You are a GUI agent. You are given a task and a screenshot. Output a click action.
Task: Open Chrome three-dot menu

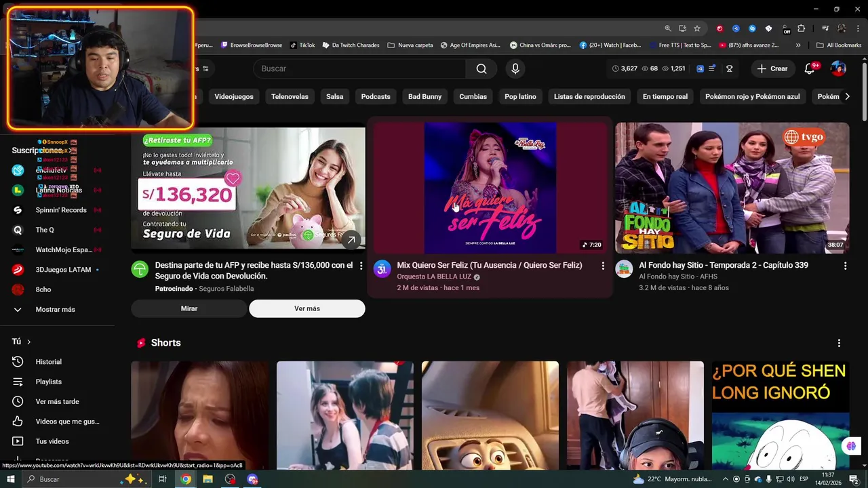click(857, 28)
